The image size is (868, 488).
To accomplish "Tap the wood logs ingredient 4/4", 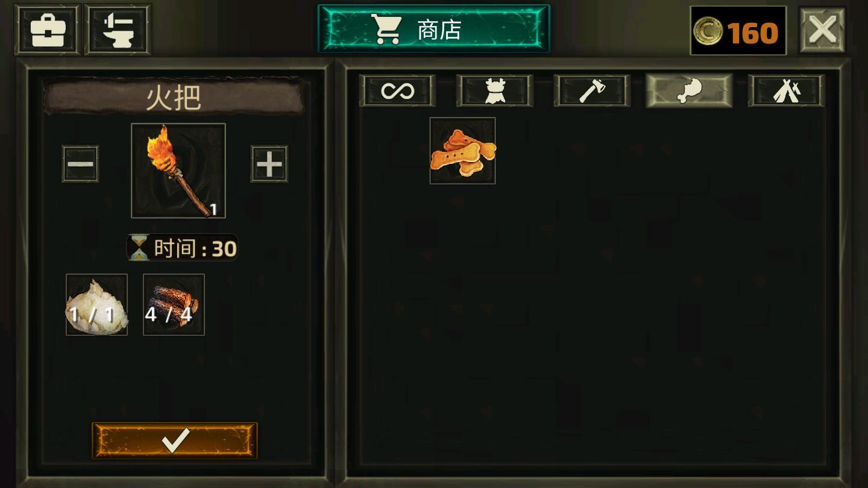I will tap(174, 304).
